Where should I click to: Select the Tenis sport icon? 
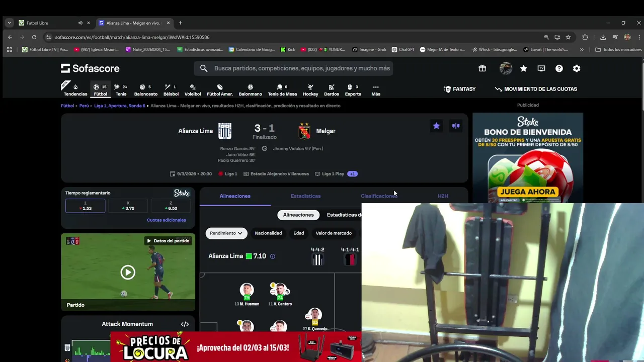(121, 89)
